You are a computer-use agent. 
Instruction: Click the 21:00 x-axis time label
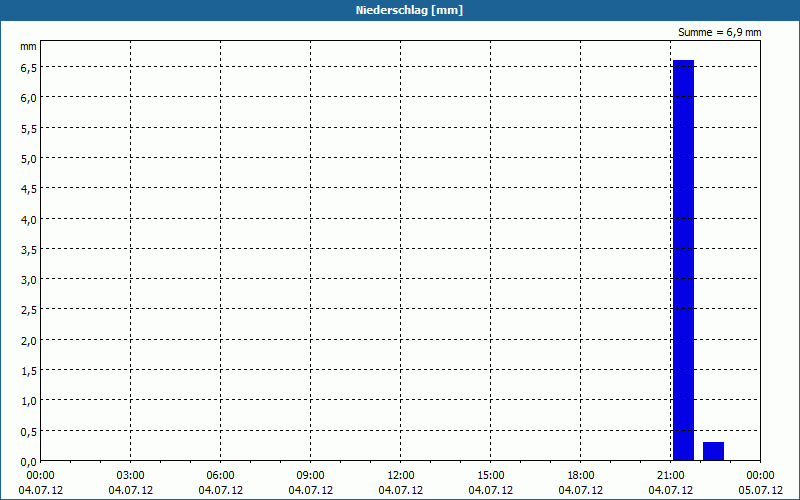tap(670, 476)
